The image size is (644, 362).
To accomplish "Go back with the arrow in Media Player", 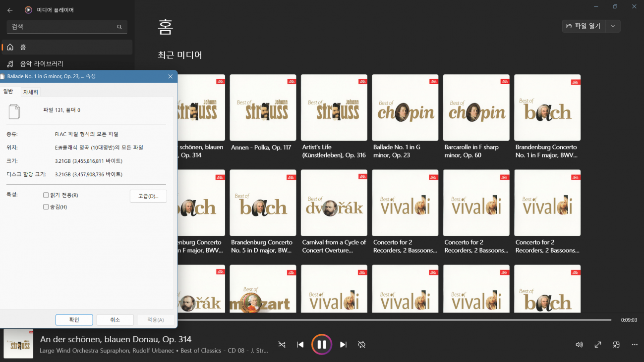I will click(10, 10).
